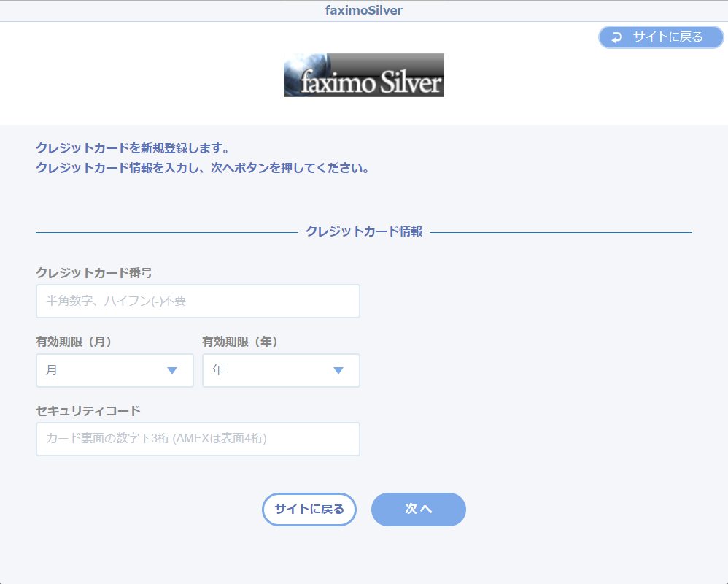The height and width of the screenshot is (584, 728).
Task: Click the faximo Silver logo image
Action: pos(363,75)
